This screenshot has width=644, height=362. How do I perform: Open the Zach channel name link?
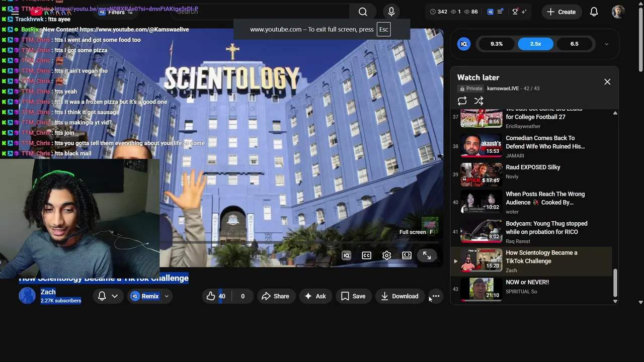[x=48, y=292]
